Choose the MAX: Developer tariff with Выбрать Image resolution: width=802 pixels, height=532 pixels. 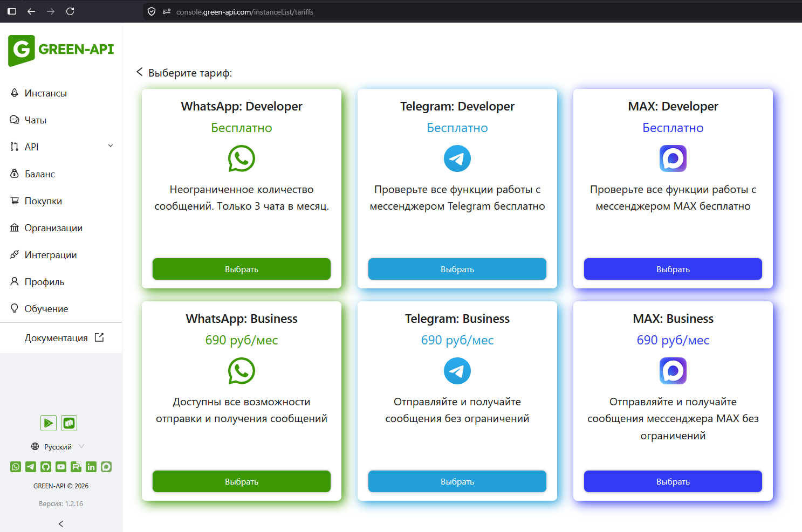(x=673, y=269)
